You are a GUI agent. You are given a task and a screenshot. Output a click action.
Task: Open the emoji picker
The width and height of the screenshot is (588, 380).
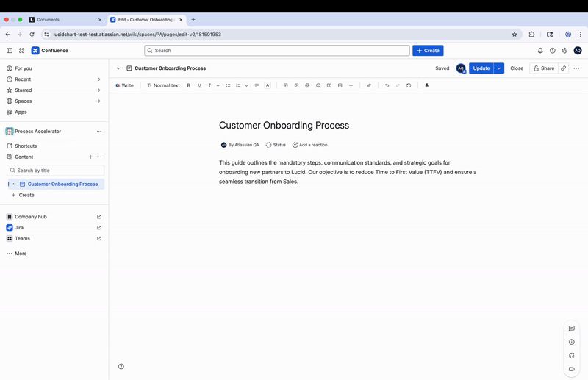click(x=318, y=85)
